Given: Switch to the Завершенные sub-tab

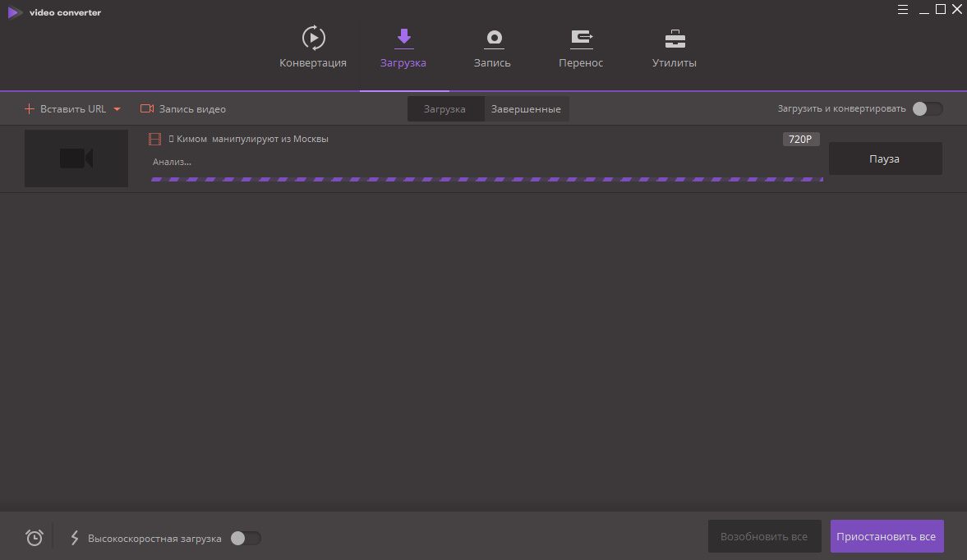Looking at the screenshot, I should point(526,109).
